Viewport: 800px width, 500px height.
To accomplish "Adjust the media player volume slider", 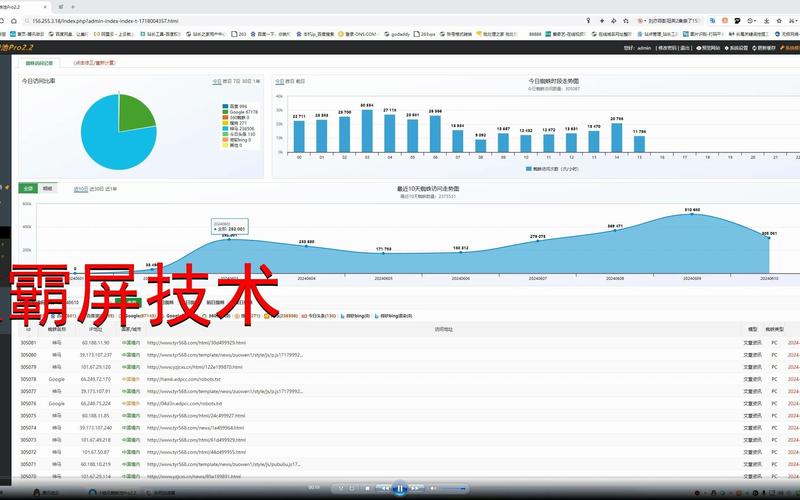I will pyautogui.click(x=453, y=489).
